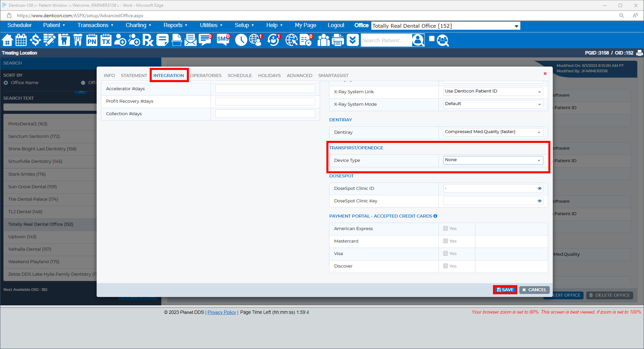Select the add new patient icon

point(120,40)
